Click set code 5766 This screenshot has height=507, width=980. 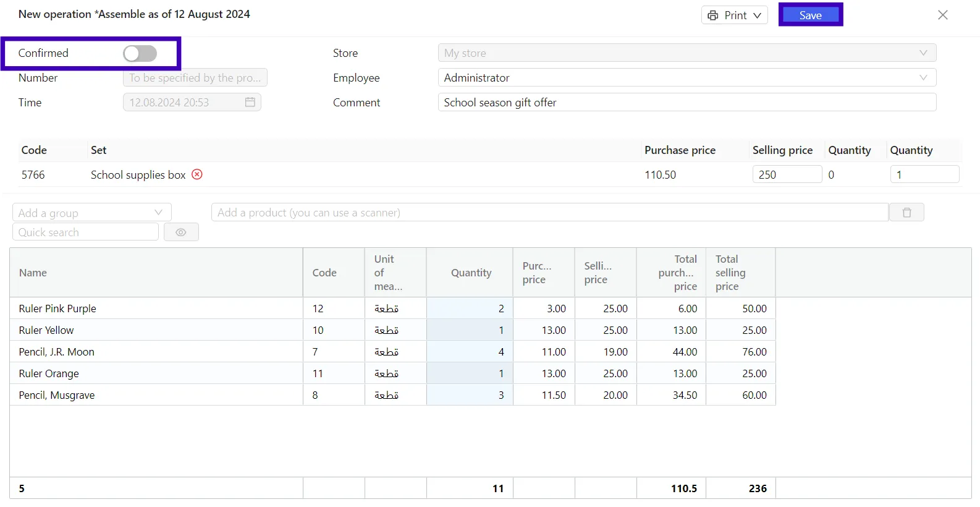(x=33, y=175)
